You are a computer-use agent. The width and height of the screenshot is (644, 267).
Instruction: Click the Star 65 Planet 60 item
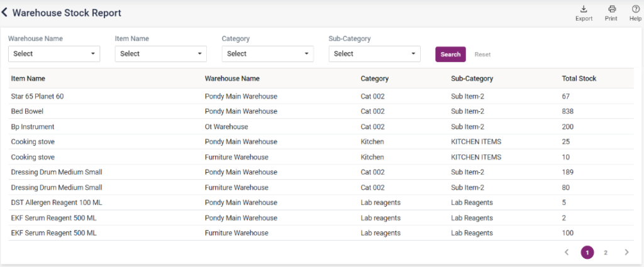[x=38, y=96]
